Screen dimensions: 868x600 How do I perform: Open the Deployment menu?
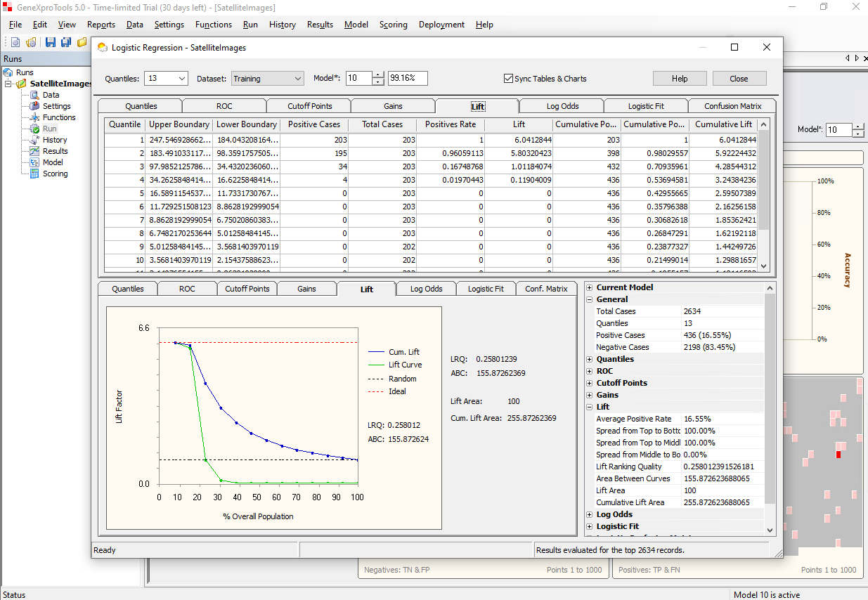tap(441, 25)
